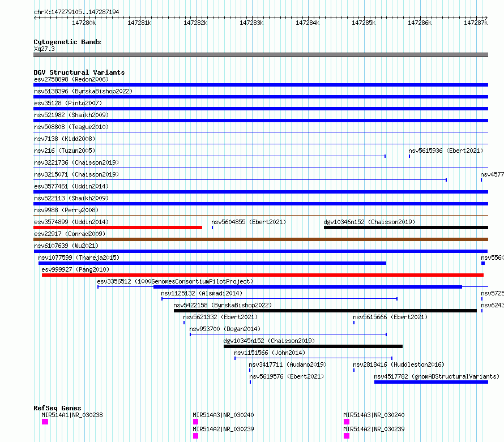Screen dimensions: 504x442
Task: Select the nsv6138396 (ByrskaBishop2022) variant label
Action: (x=83, y=91)
